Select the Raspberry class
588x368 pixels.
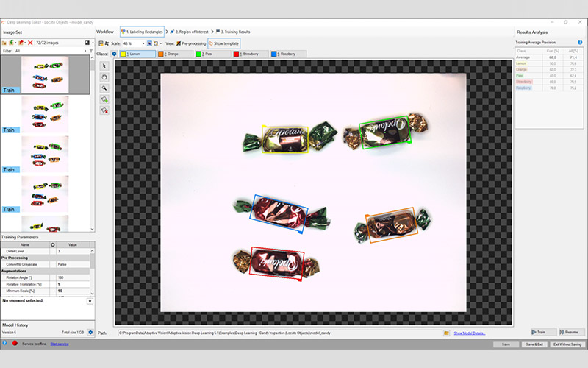click(288, 54)
